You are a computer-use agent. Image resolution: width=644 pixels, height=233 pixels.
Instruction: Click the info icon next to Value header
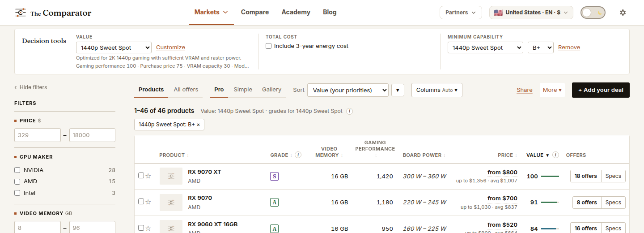[x=555, y=155]
